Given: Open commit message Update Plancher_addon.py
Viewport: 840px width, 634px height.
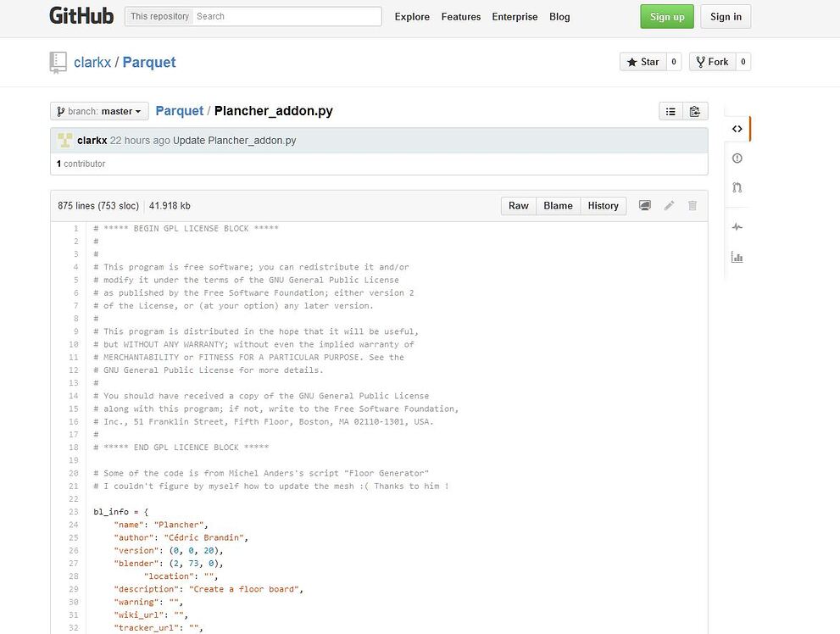Looking at the screenshot, I should pos(234,141).
